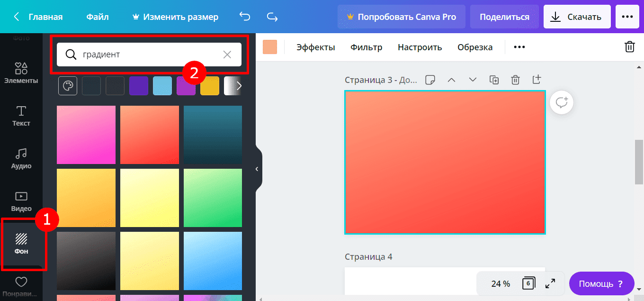Duplicate page 3 icon

click(494, 80)
